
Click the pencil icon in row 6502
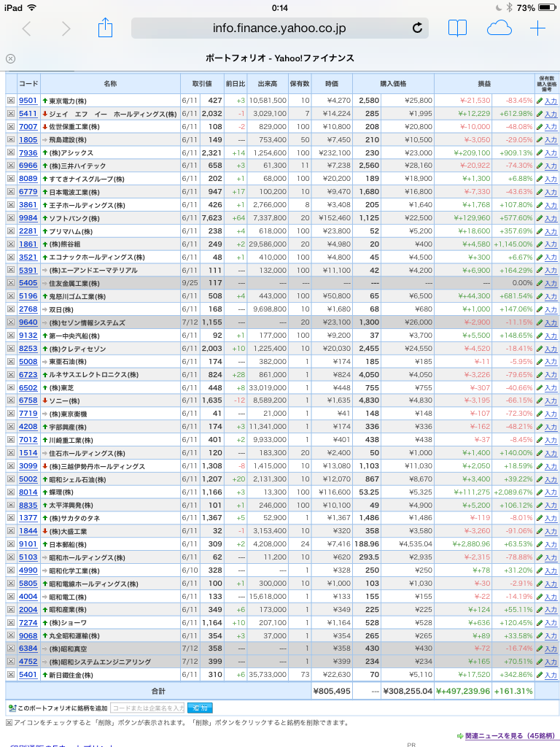[x=540, y=388]
